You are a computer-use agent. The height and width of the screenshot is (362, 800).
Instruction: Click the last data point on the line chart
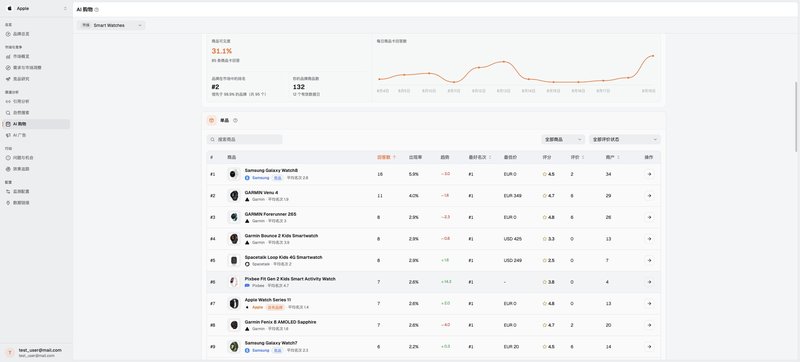(653, 56)
